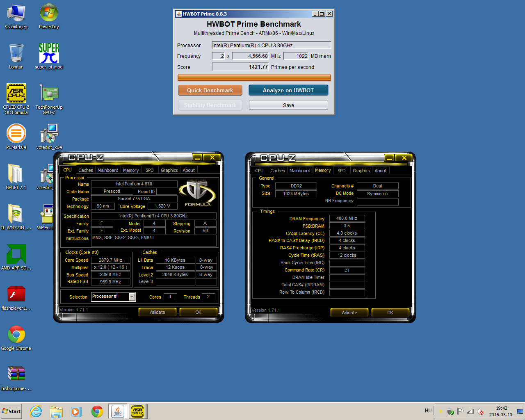Click the Processor name field
This screenshot has width=525, height=420.
pos(271,45)
